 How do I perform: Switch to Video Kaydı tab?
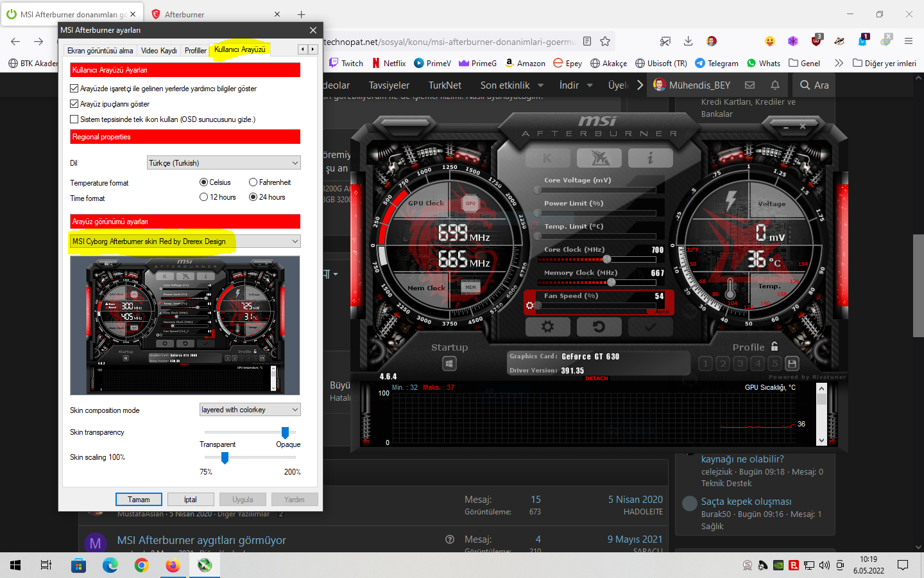(x=159, y=51)
